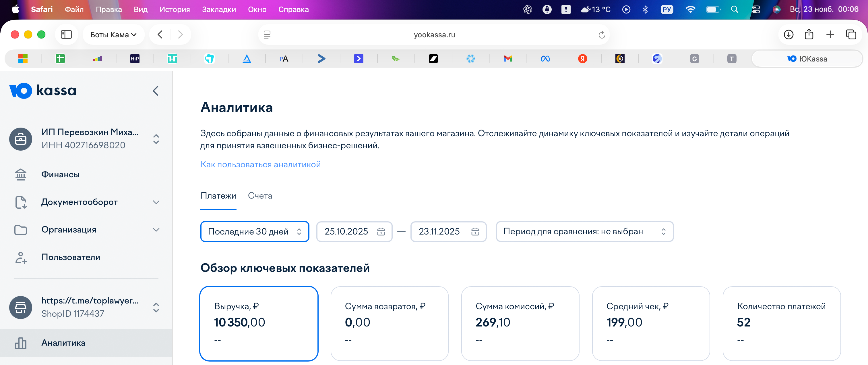The width and height of the screenshot is (868, 365).
Task: Toggle Safari sidebar panel button
Action: coord(66,34)
